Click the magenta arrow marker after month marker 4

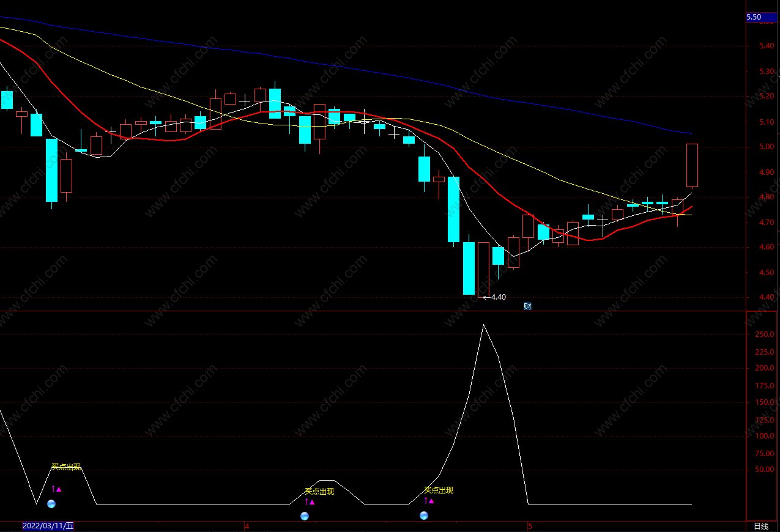tap(309, 502)
